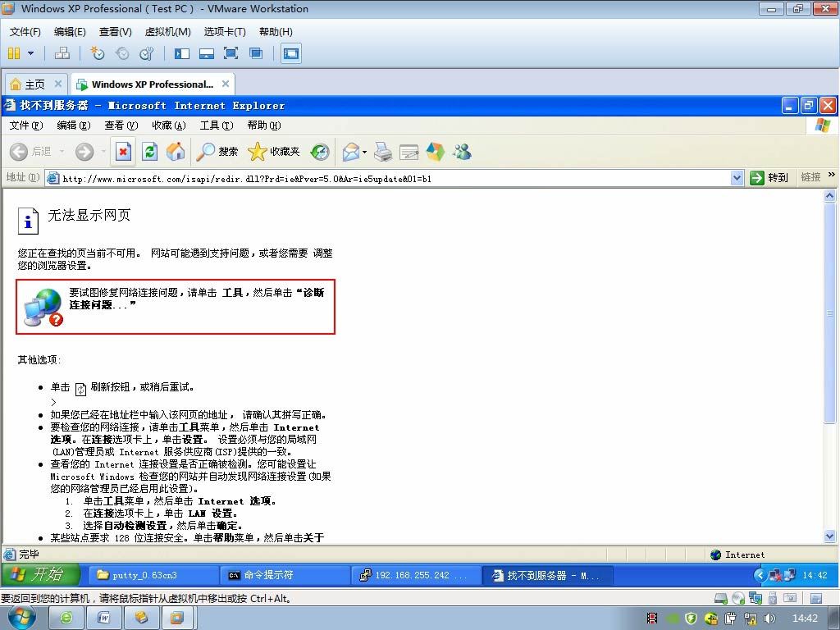Open the dropdown arrow beside VMware pause button
The width and height of the screenshot is (840, 630).
30,53
